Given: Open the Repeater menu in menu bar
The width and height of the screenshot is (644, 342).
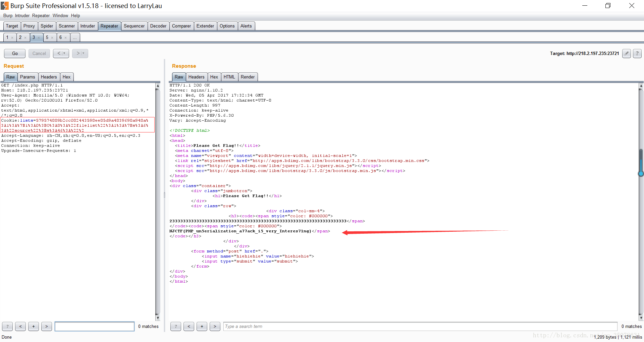Looking at the screenshot, I should pos(41,16).
